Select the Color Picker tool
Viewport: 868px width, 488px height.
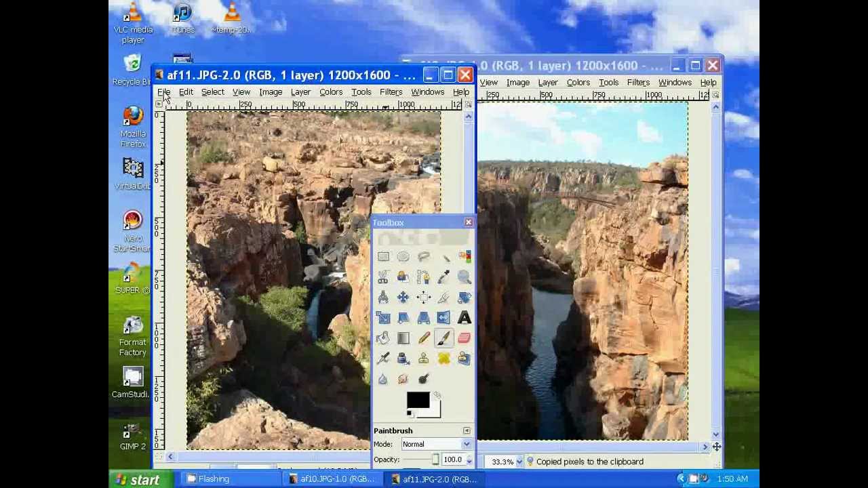tap(444, 277)
